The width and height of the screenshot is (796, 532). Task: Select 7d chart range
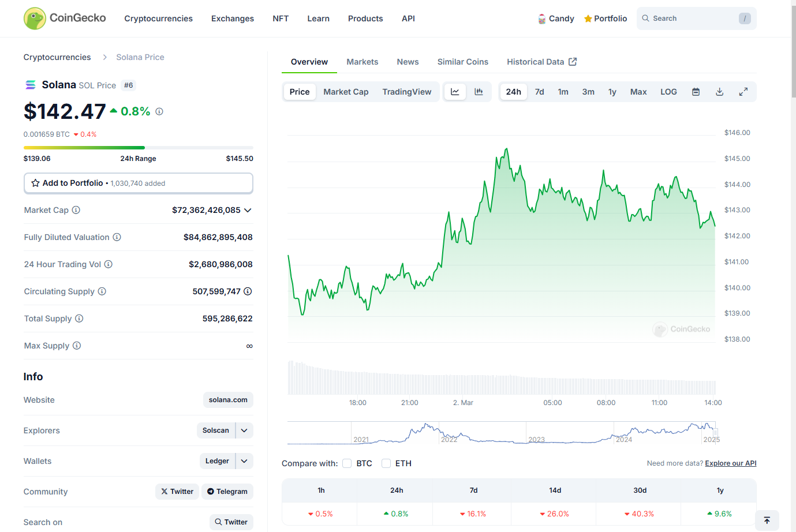540,92
